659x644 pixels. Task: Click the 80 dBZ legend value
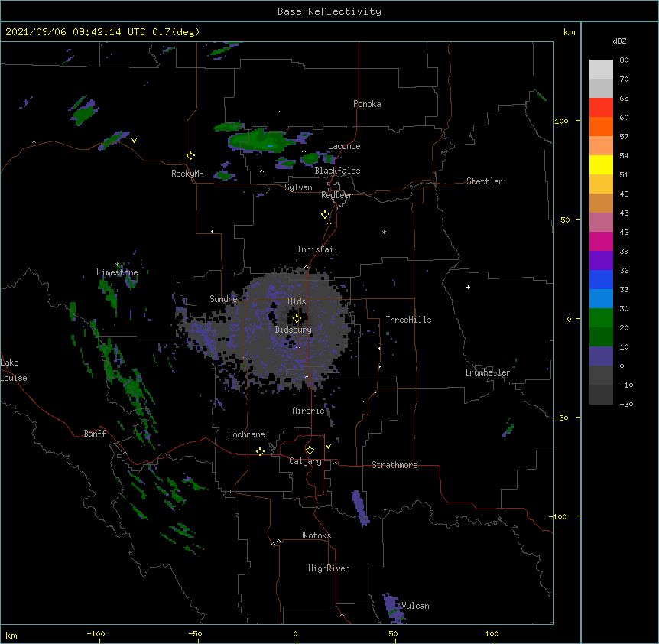(x=624, y=60)
